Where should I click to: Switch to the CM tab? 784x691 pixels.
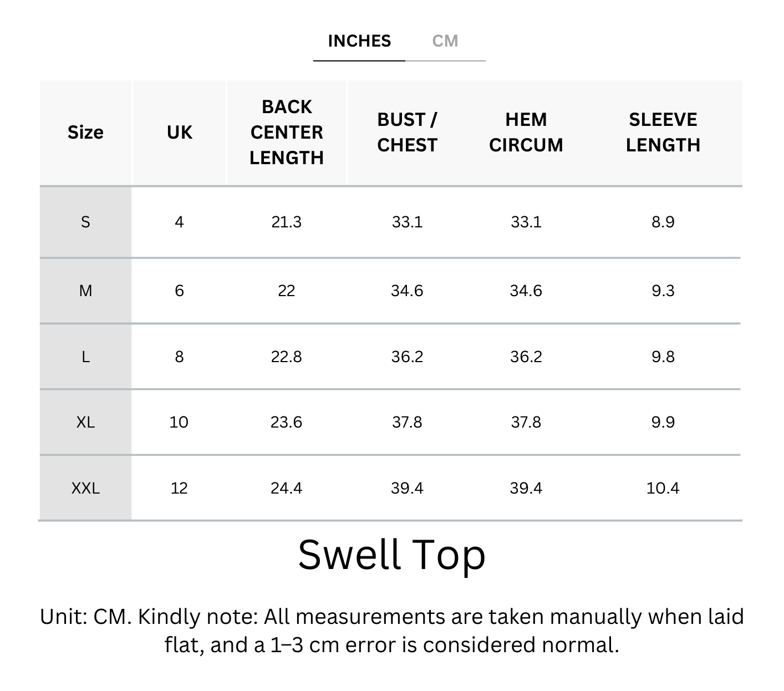[x=445, y=41]
